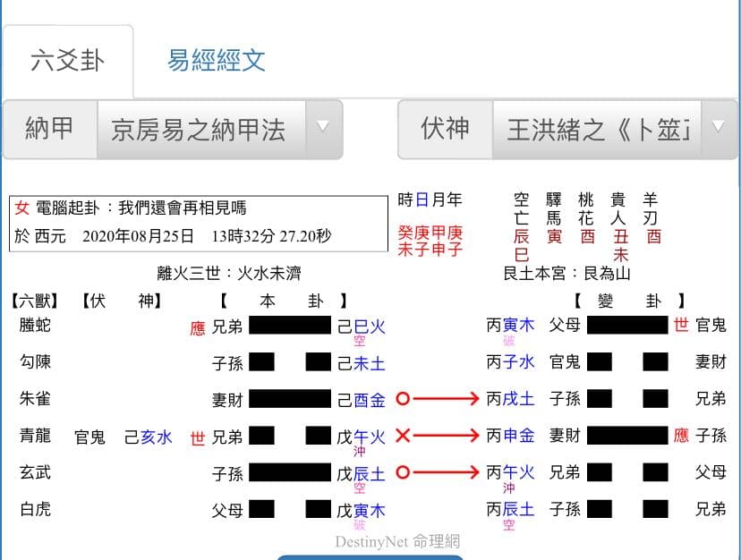This screenshot has height=560, width=741.
Task: Open the 易經經文 tab
Action: (x=217, y=61)
